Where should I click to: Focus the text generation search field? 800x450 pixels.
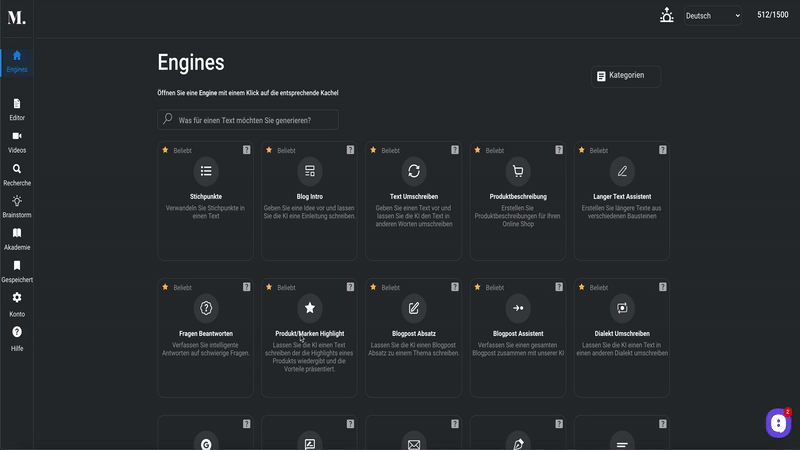(248, 120)
